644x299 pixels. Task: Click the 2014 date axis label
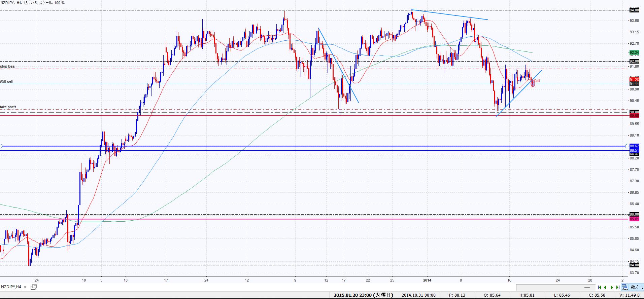tap(427, 280)
